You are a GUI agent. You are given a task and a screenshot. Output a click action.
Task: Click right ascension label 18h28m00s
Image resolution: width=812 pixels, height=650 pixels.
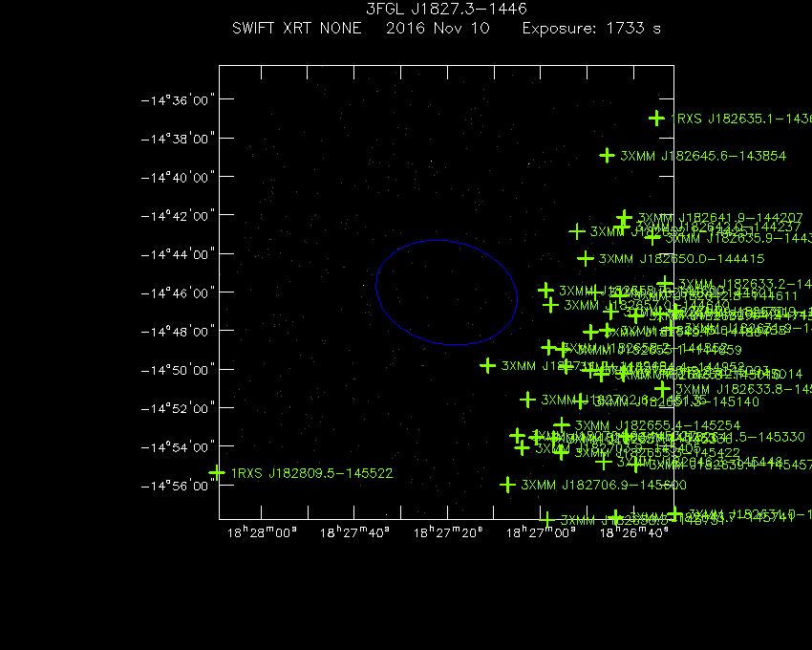[262, 532]
